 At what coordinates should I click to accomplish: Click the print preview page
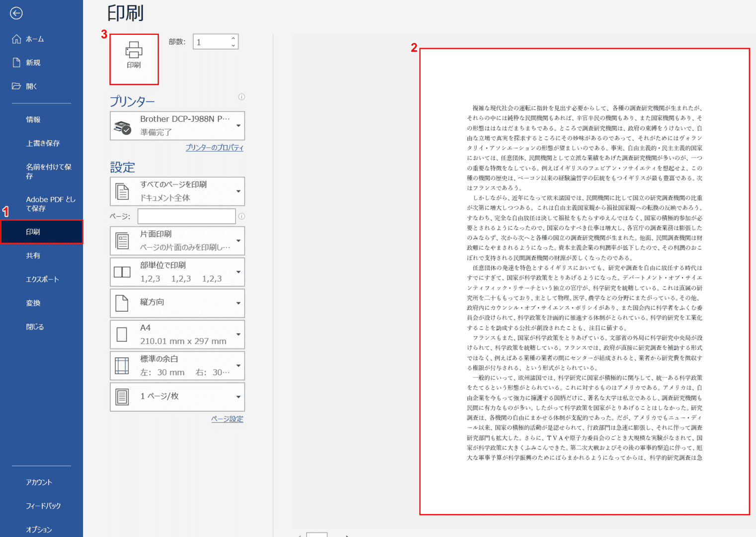[585, 281]
